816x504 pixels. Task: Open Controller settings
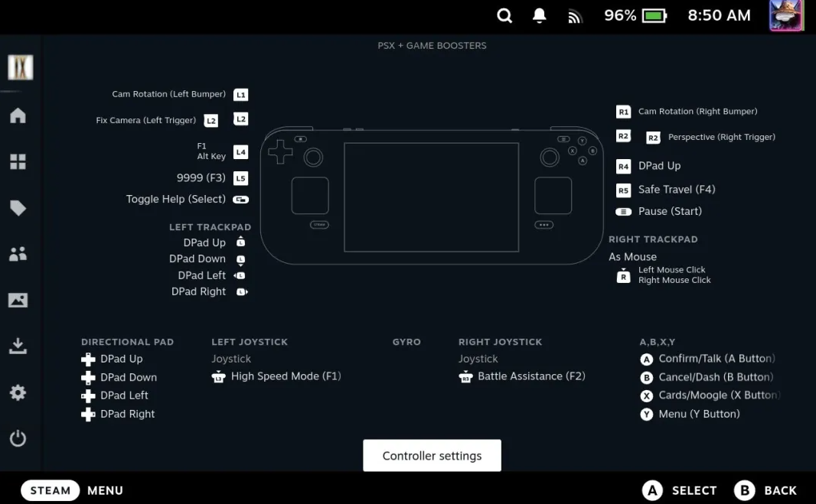tap(432, 456)
